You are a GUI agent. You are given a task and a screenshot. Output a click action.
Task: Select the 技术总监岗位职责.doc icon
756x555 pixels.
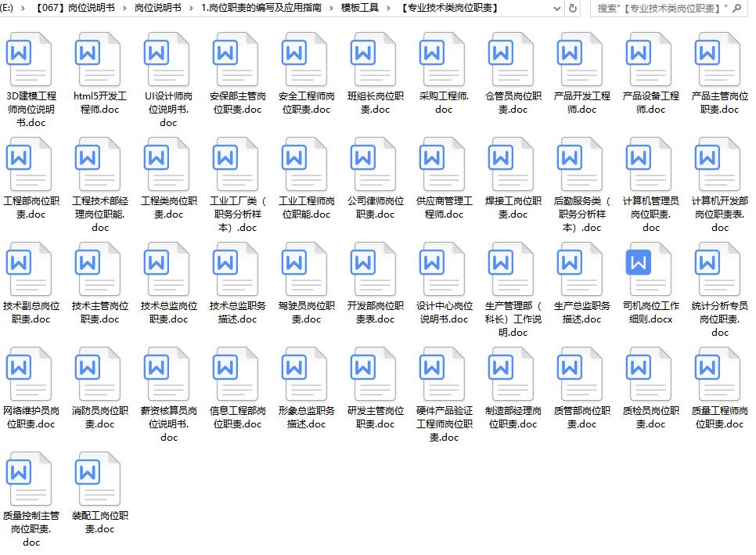click(167, 268)
